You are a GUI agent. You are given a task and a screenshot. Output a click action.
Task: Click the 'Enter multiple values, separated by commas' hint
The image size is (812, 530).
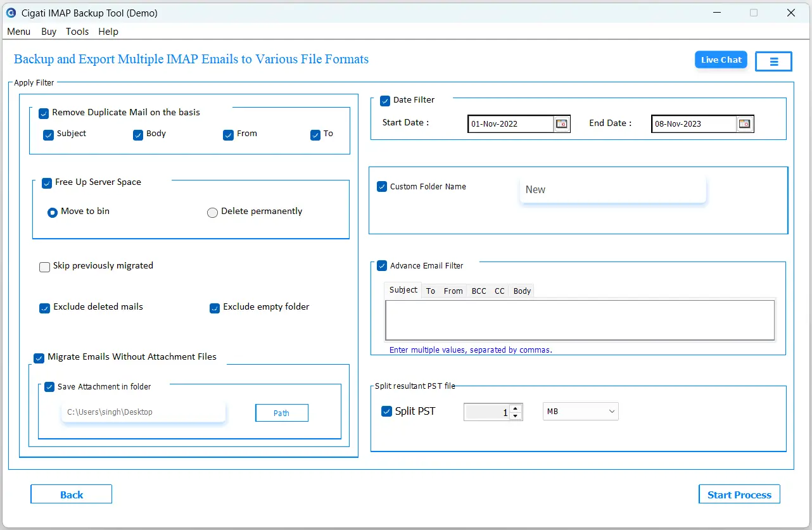coord(471,350)
